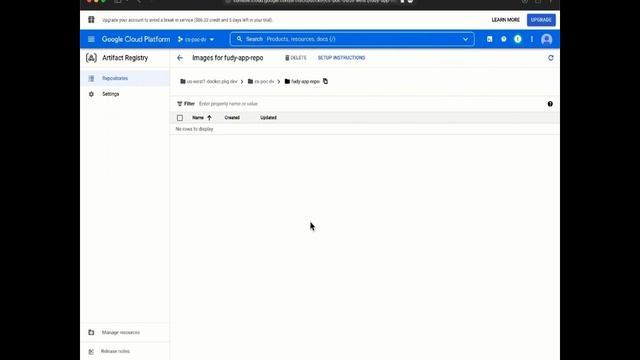Open the notifications badge icon

coord(518,39)
